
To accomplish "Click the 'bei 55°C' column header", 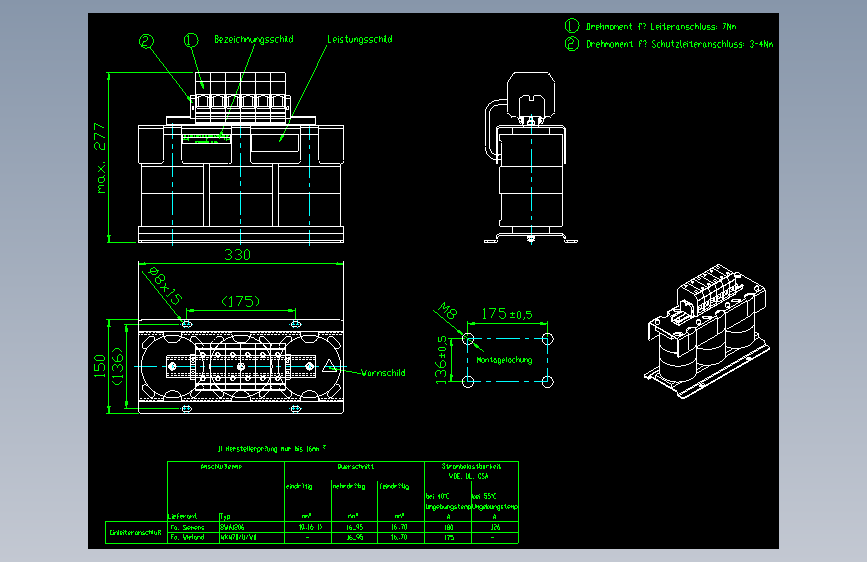I will point(484,496).
